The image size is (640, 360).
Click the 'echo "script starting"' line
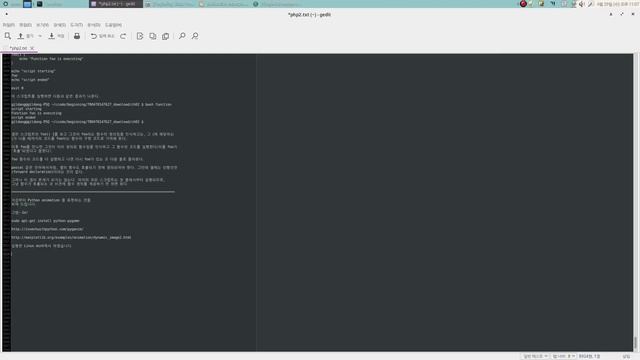[33, 71]
